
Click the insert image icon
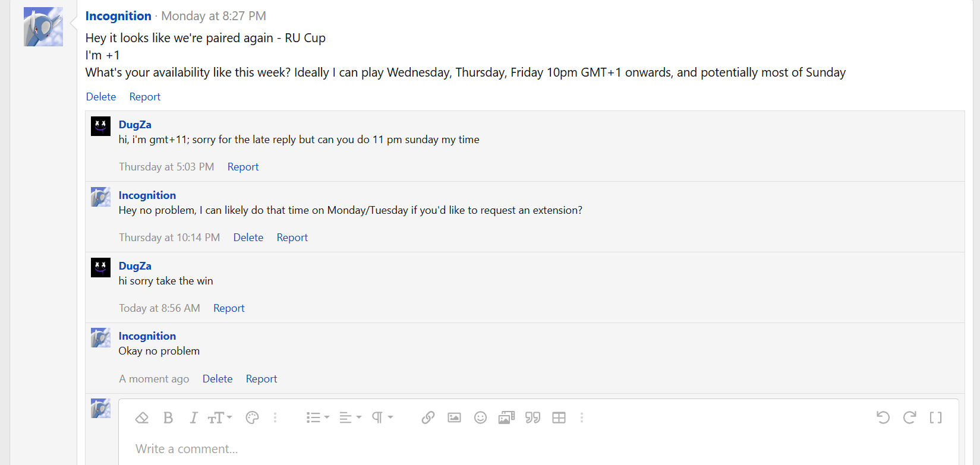pos(454,418)
